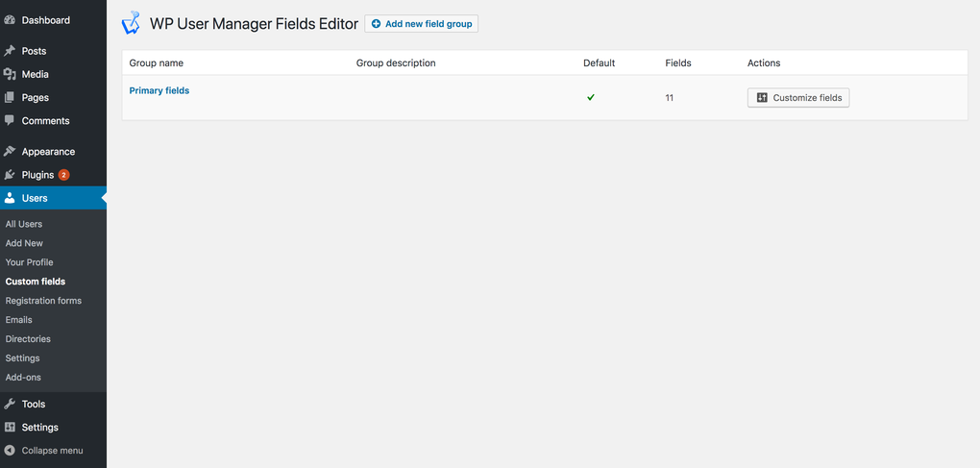
Task: Click the Tools wrench icon
Action: coord(10,405)
